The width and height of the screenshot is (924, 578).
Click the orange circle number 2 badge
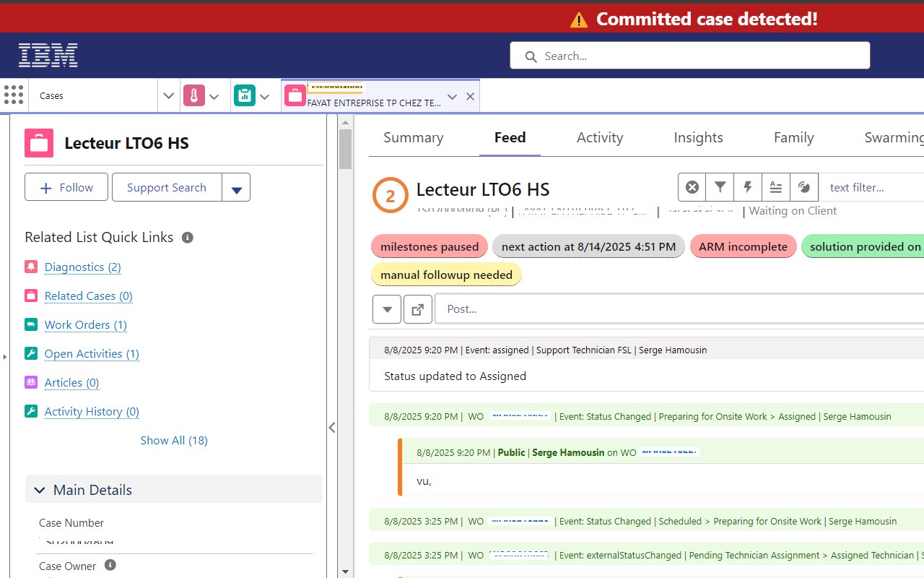pos(391,196)
